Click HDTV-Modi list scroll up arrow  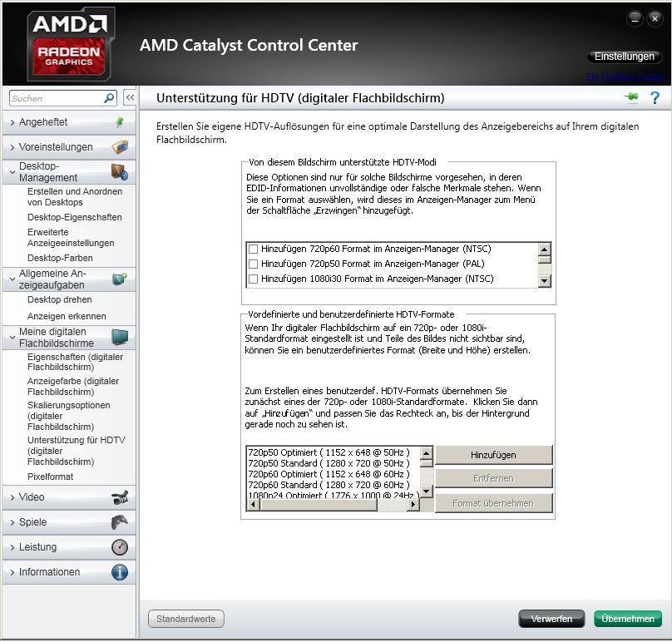pos(544,249)
